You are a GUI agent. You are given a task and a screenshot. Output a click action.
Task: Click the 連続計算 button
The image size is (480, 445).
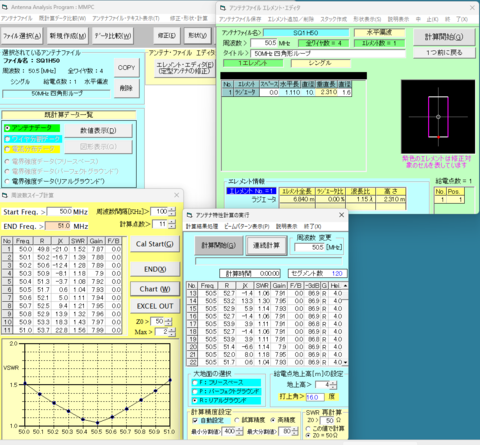coord(266,246)
